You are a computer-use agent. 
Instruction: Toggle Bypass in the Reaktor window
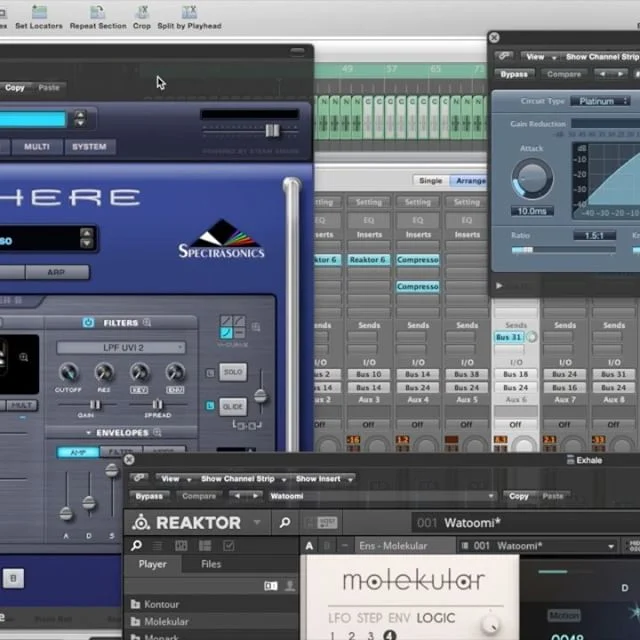pos(149,496)
